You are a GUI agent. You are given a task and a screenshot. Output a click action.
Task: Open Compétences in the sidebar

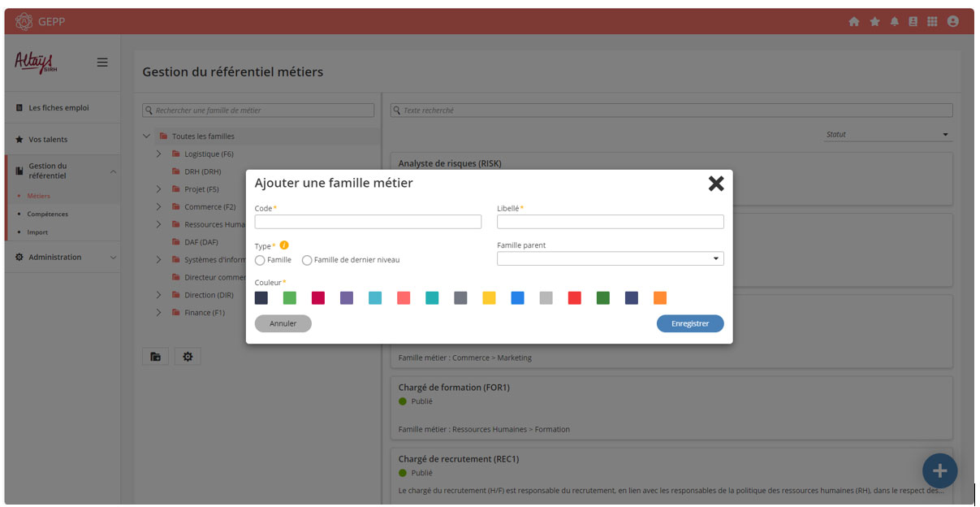point(47,214)
